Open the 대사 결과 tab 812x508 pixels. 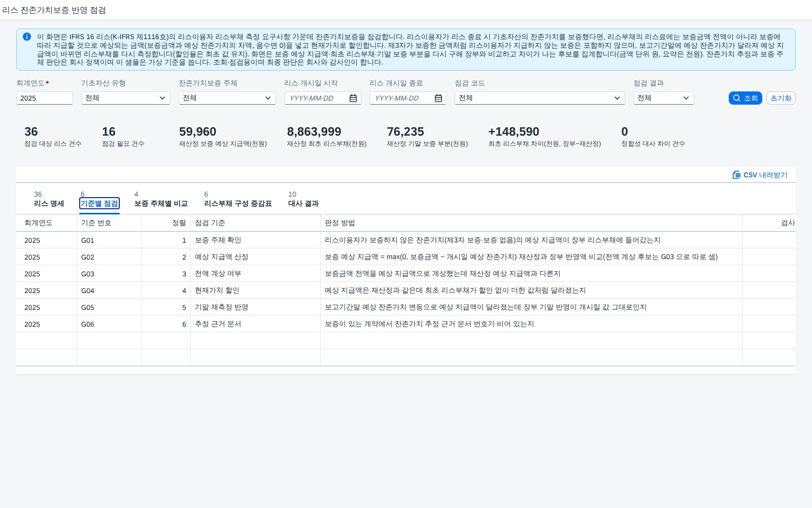point(303,199)
